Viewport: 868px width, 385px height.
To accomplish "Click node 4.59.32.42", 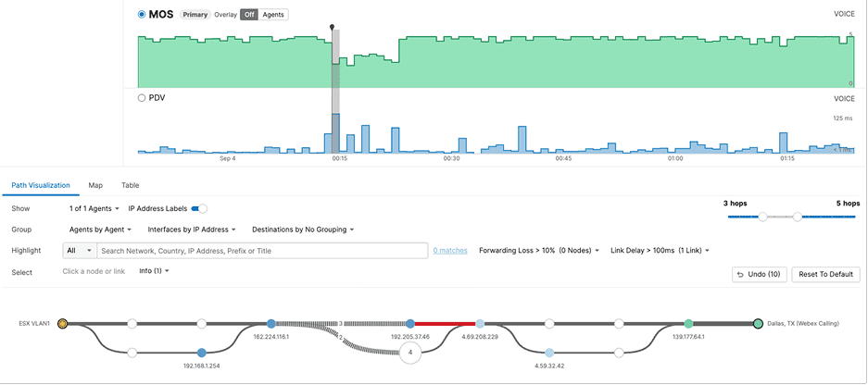I will pos(549,353).
